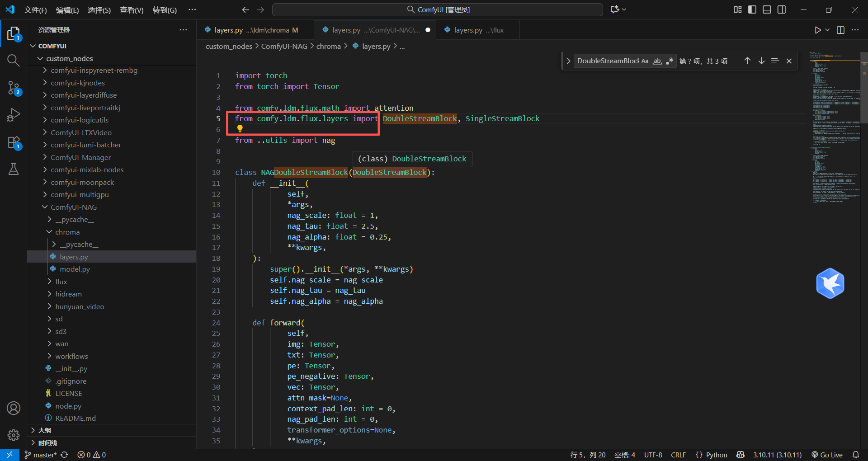Toggle Use Regular Expression in find widget
The width and height of the screenshot is (868, 461).
coord(670,61)
